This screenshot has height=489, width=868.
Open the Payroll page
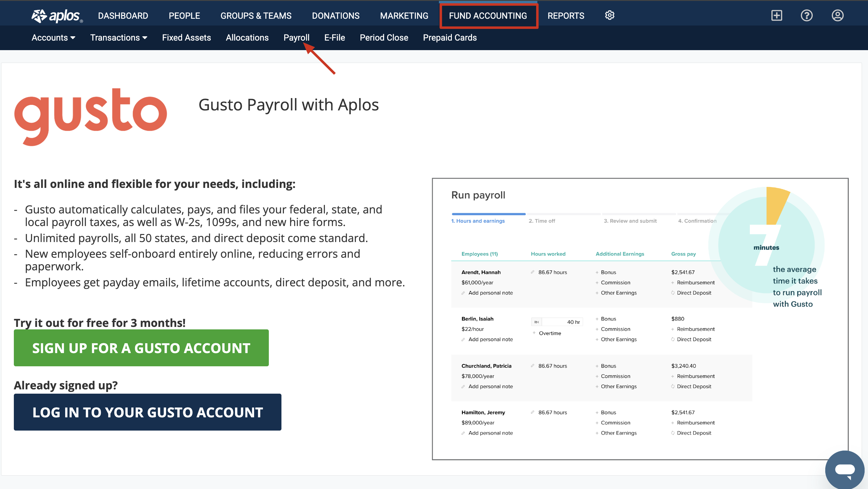(x=296, y=38)
